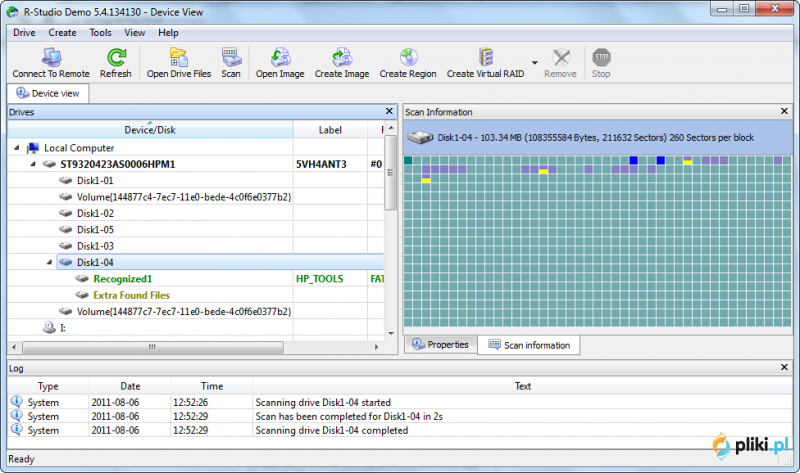Collapse the ST9320423AS0006HPM1 drive node

point(33,164)
